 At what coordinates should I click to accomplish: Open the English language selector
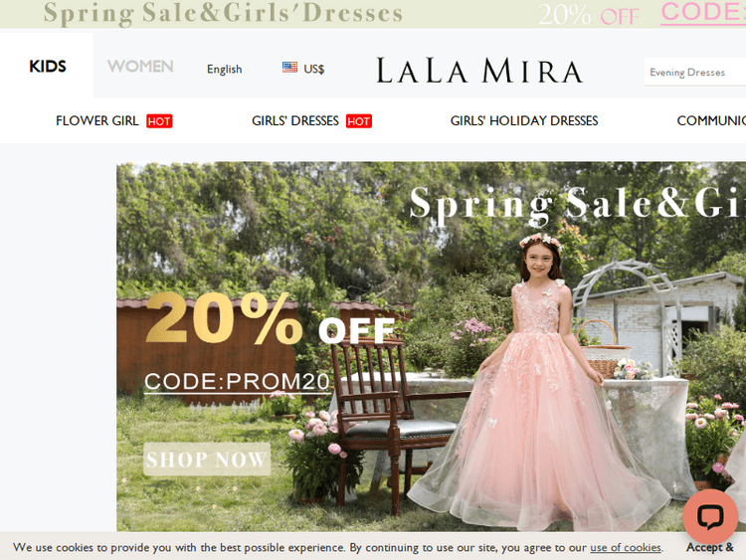(224, 70)
